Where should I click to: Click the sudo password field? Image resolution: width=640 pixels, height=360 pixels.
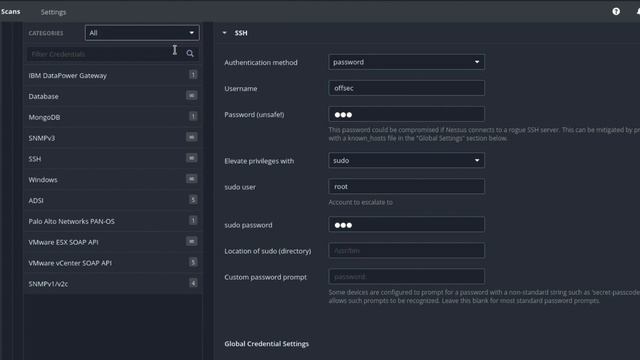(x=406, y=224)
